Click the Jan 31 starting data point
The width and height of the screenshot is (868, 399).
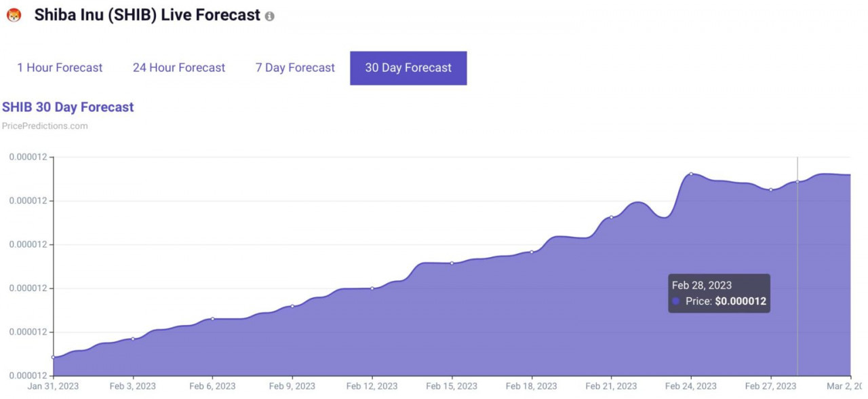[53, 357]
